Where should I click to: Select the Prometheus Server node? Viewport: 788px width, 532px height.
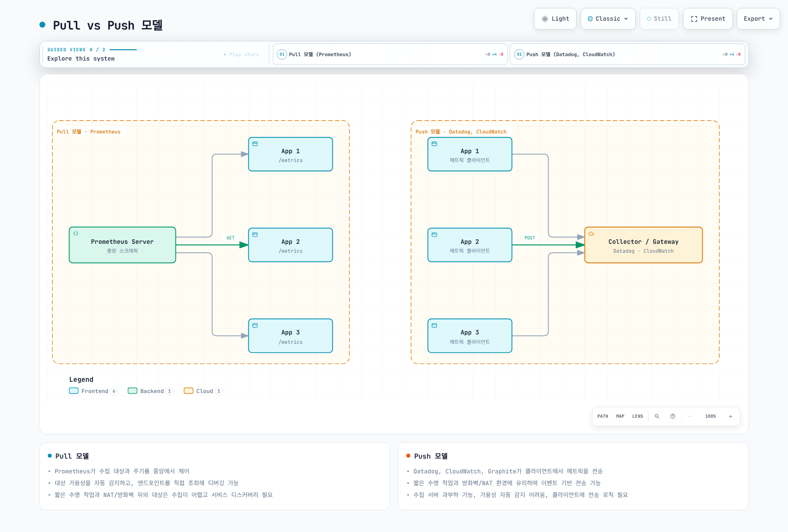tap(123, 245)
